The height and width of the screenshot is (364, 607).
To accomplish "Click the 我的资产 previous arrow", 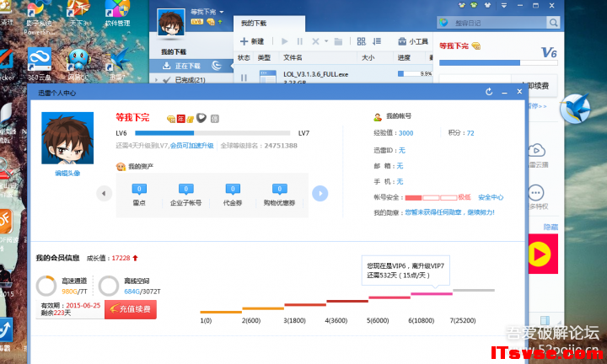I will (x=104, y=194).
